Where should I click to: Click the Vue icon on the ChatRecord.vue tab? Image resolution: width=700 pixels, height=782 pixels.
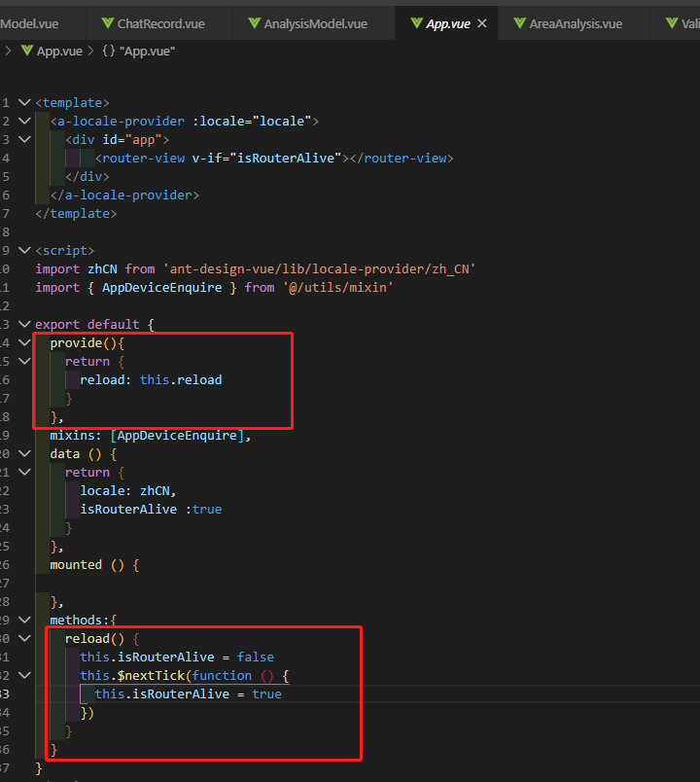108,23
